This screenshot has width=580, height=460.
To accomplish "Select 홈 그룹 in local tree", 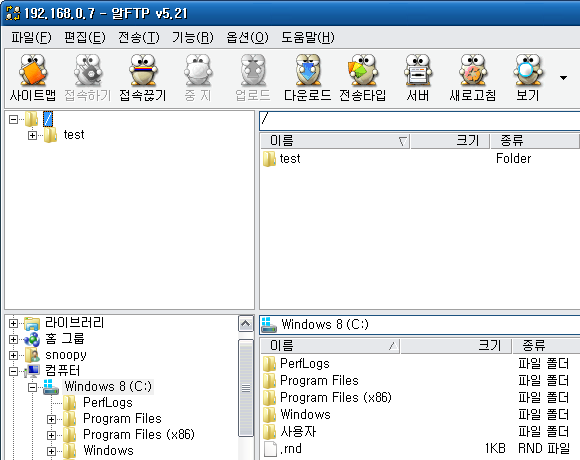I will (x=65, y=339).
